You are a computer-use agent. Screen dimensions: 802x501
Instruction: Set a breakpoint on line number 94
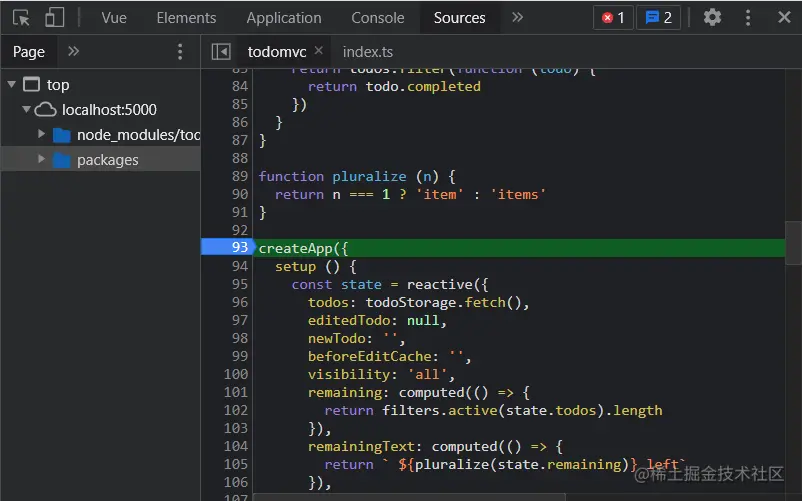[x=239, y=266]
